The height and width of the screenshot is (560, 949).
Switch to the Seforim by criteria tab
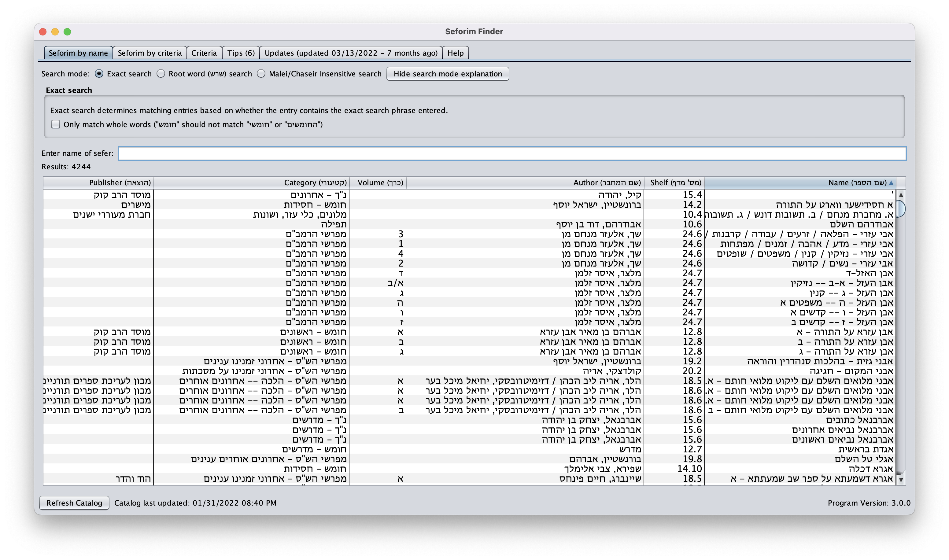pyautogui.click(x=150, y=53)
